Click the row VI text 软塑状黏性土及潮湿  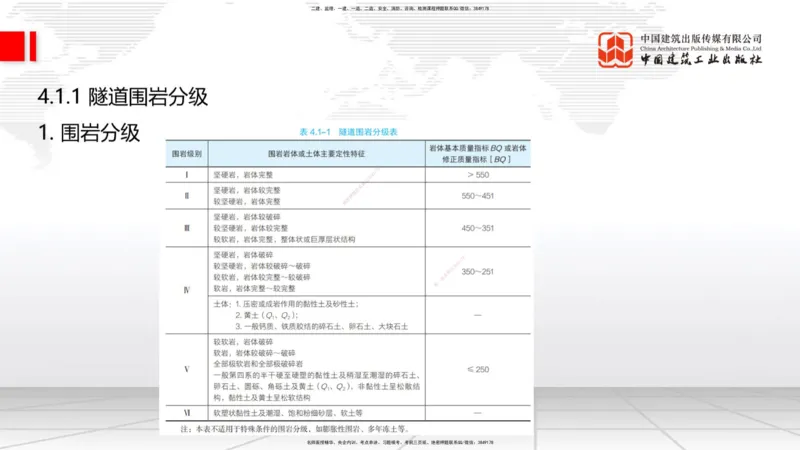[x=288, y=413]
